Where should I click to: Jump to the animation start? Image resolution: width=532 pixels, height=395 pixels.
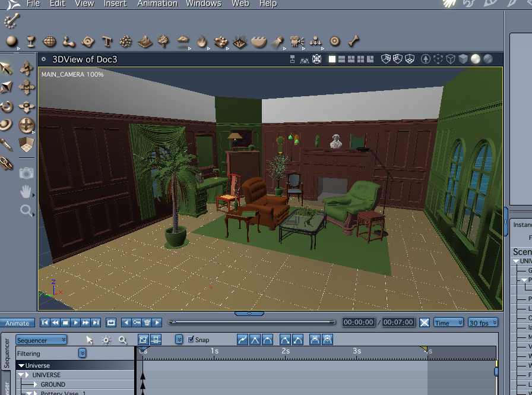click(45, 323)
